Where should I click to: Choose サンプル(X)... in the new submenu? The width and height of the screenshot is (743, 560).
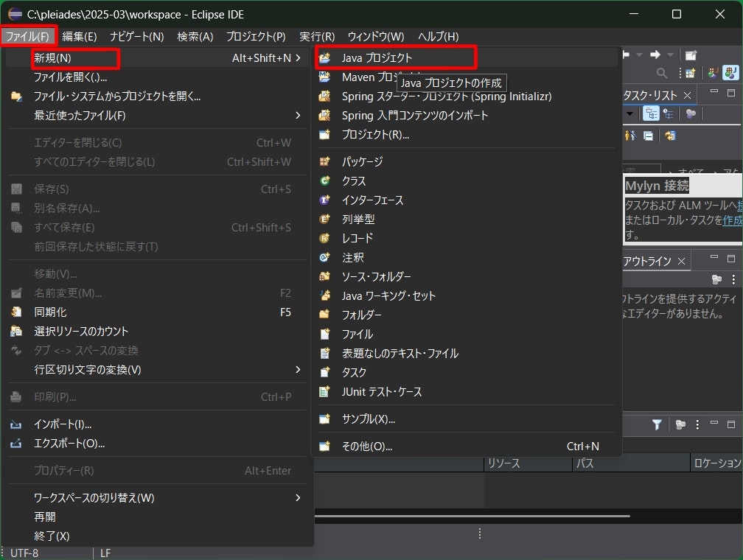tap(467, 419)
